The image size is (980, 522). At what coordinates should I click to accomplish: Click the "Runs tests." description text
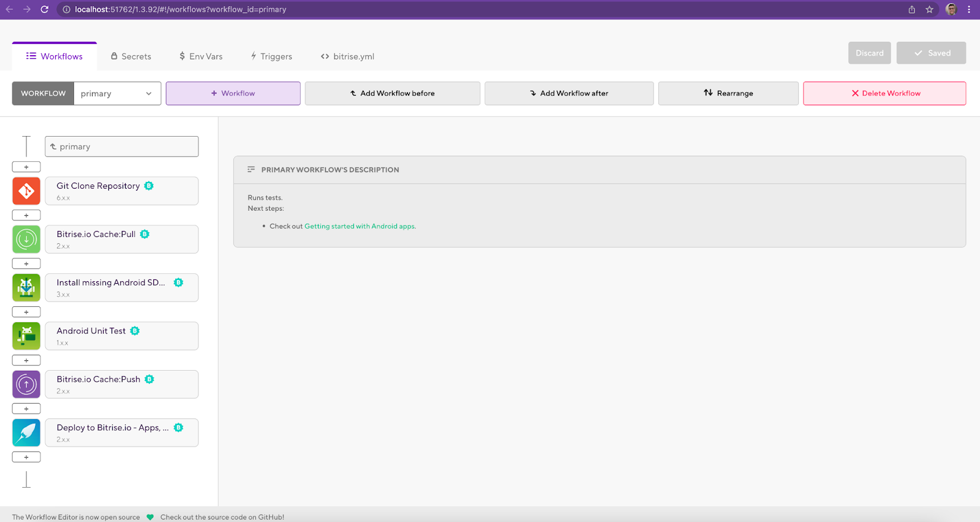pyautogui.click(x=265, y=198)
